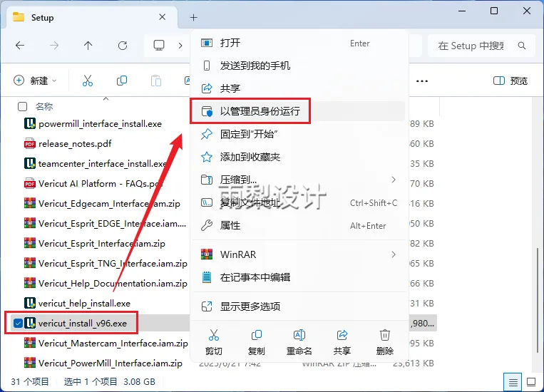This screenshot has height=392, width=544.
Task: Choose 在记事本中编辑 in context menu
Action: point(299,277)
